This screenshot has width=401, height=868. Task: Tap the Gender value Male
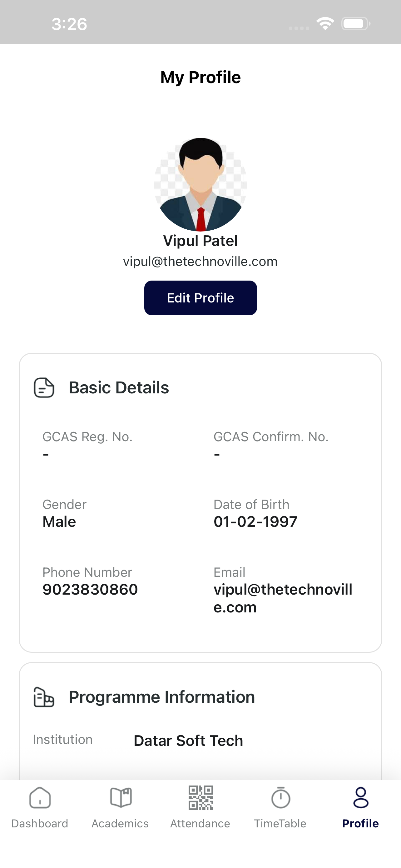point(59,521)
